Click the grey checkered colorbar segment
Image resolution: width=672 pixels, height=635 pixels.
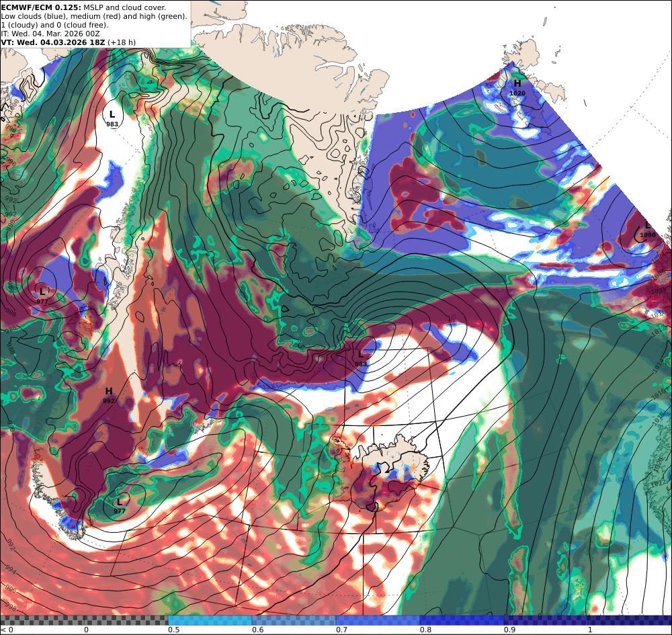(85, 620)
